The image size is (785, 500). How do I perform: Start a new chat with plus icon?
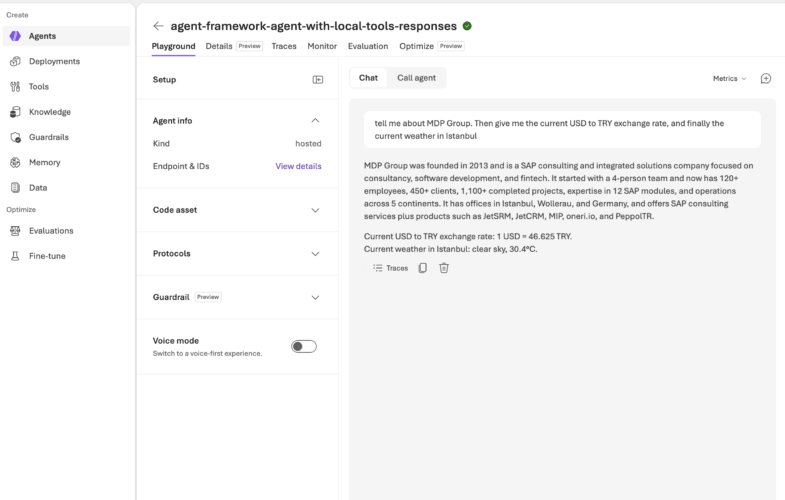click(x=765, y=79)
